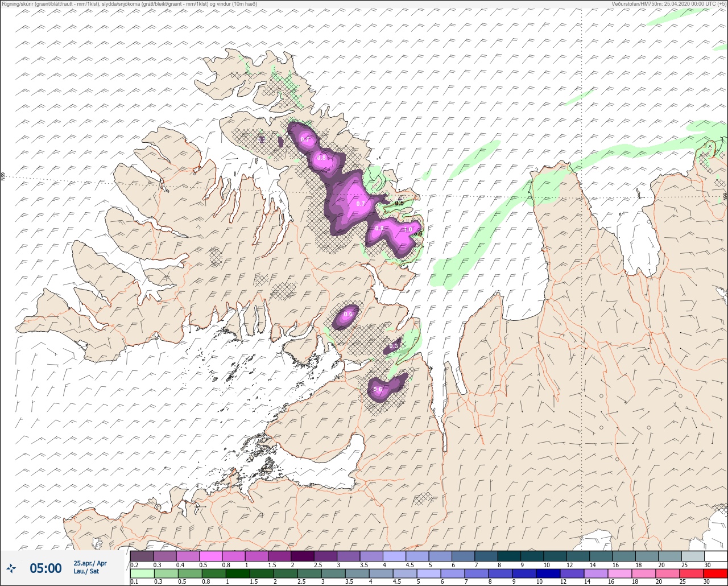Click the 0.3 precipitation value on the map
The image size is (728, 586).
pos(394,346)
